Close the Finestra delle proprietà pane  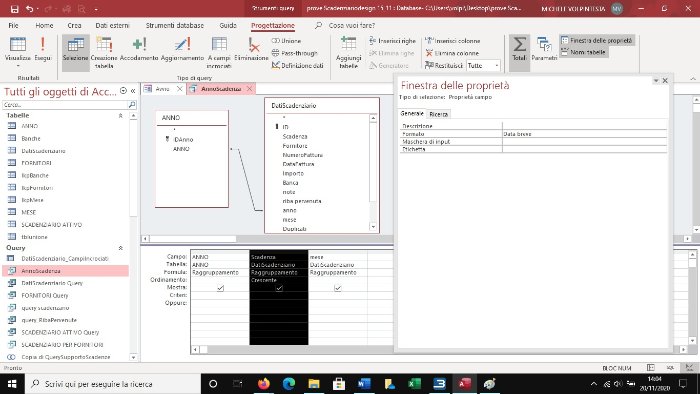click(665, 81)
